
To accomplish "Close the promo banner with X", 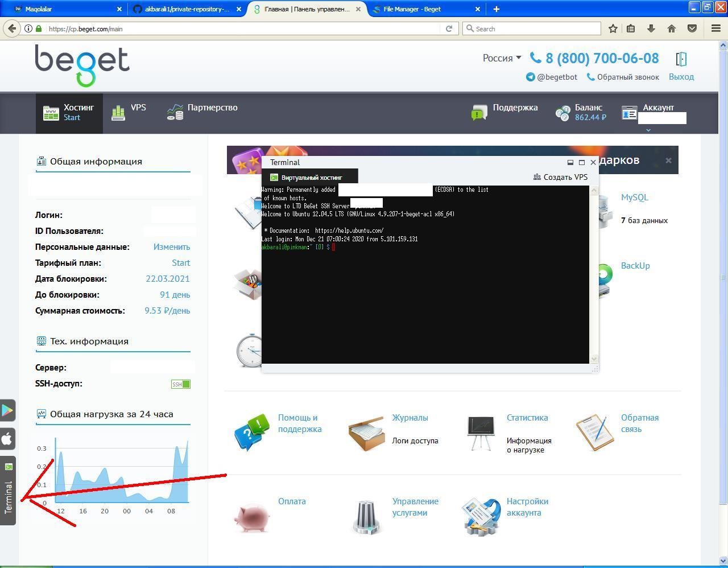I will [x=668, y=160].
